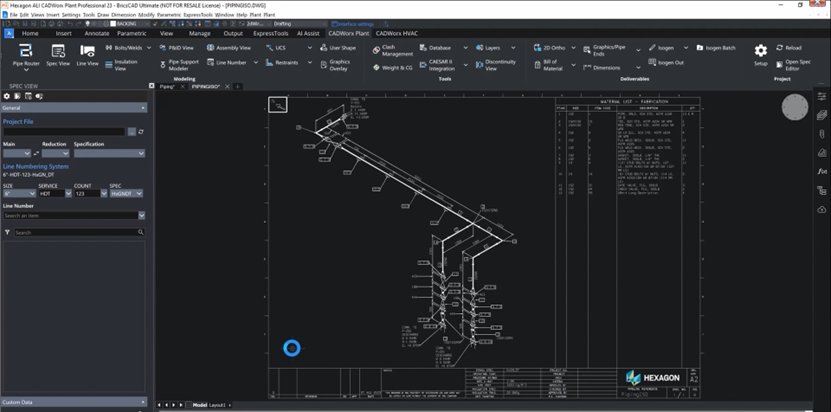Open Spec View from the ribbon
Viewport: 831px width, 412px height.
pos(58,56)
